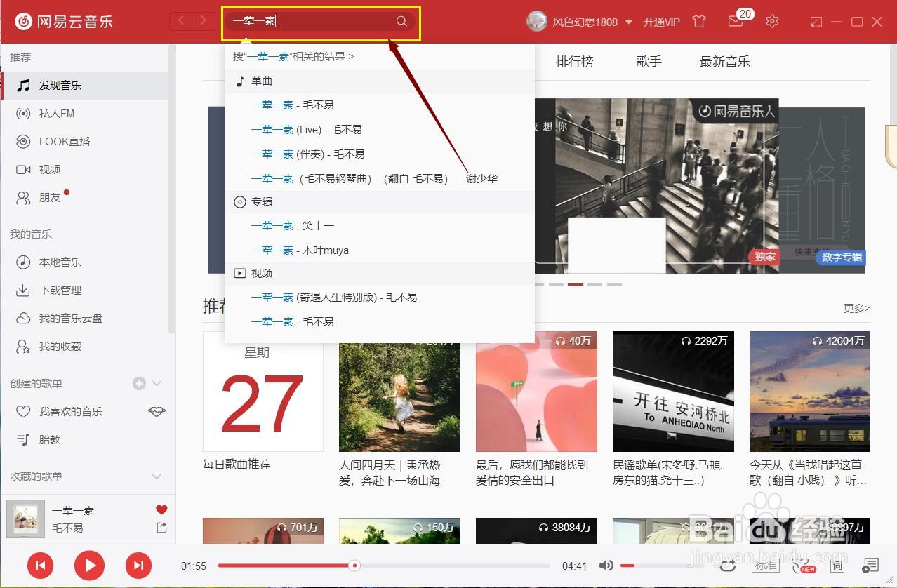The image size is (897, 588).
Task: Open 本地音乐 in sidebar
Action: click(x=84, y=262)
